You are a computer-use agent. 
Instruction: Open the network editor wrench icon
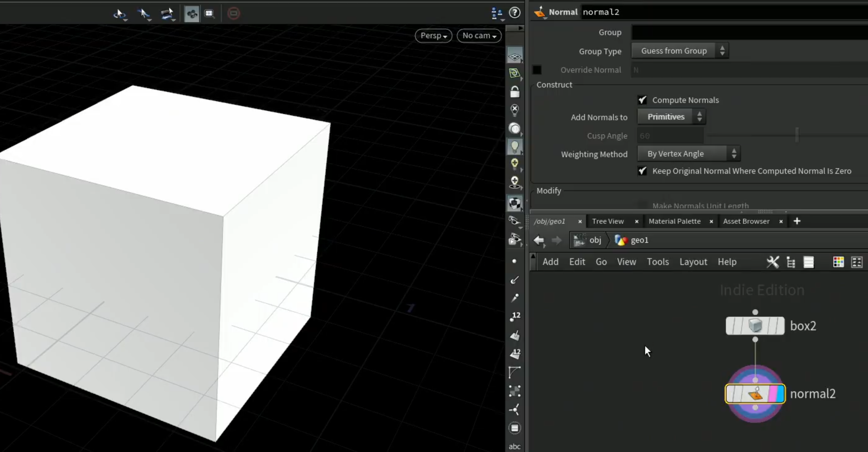773,262
